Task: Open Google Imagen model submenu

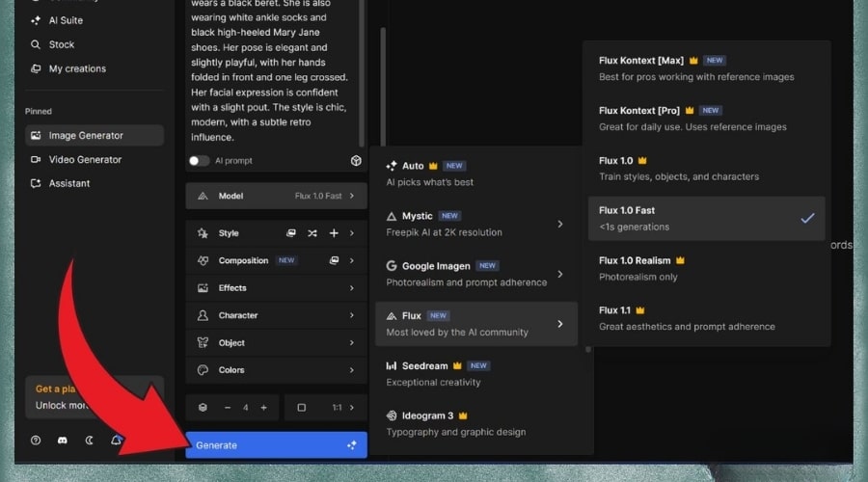Action: coord(476,274)
